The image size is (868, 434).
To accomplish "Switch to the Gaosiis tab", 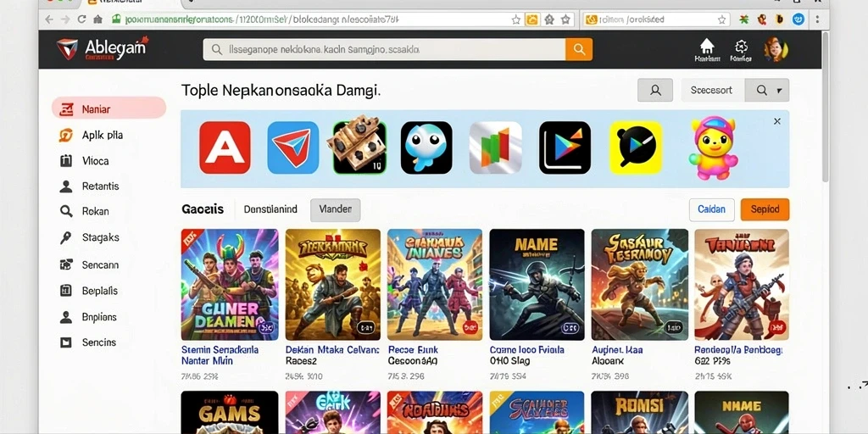I will [x=203, y=209].
